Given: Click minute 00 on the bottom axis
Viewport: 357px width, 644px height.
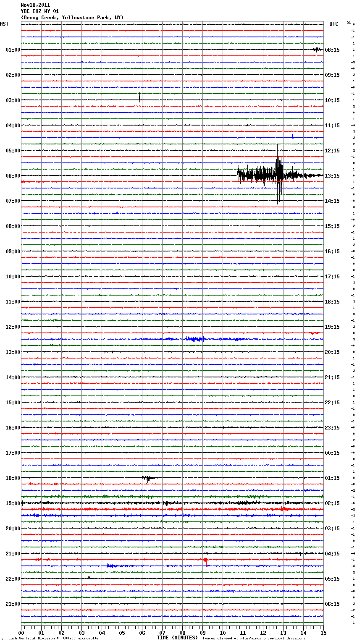Looking at the screenshot, I should 21,633.
